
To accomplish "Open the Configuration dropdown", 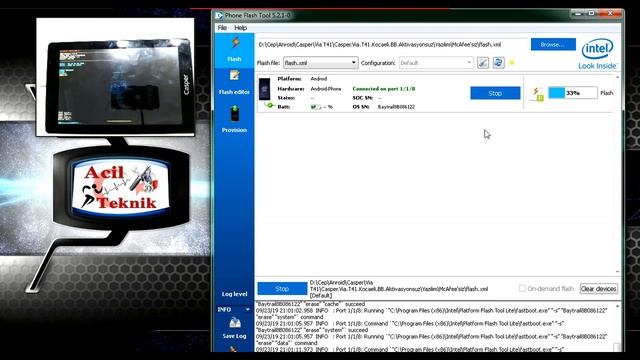I will (436, 63).
